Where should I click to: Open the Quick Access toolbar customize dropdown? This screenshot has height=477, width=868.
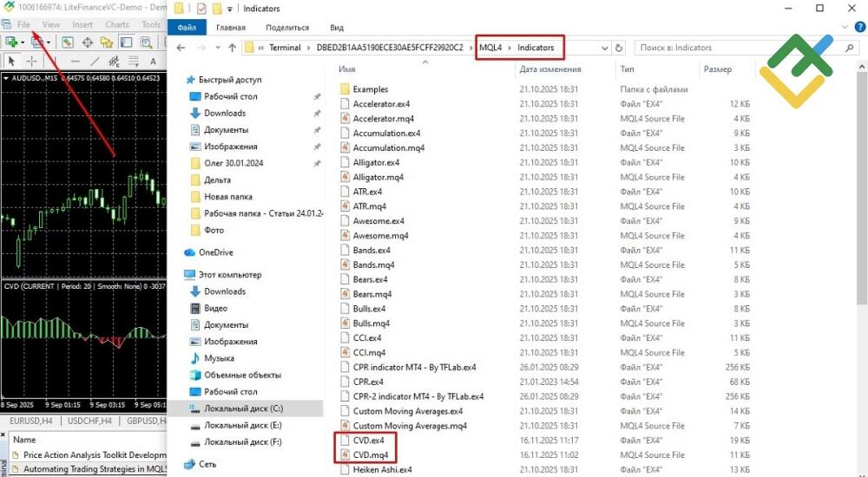tap(230, 9)
